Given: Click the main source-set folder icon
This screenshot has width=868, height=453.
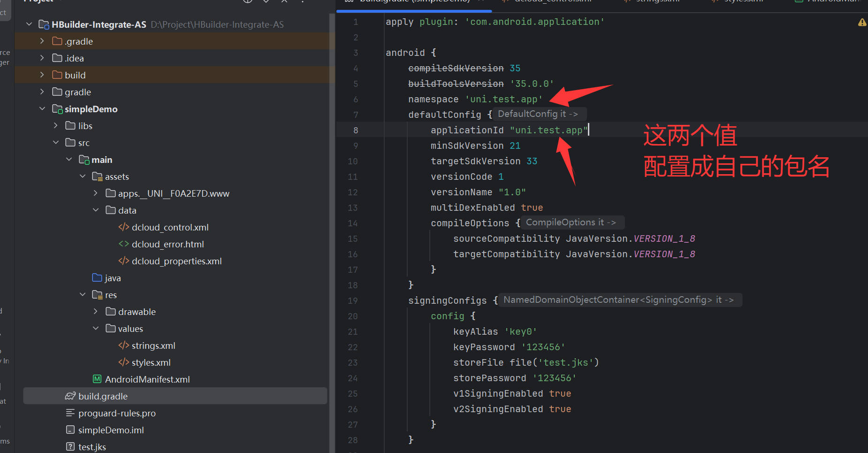Looking at the screenshot, I should tap(84, 160).
